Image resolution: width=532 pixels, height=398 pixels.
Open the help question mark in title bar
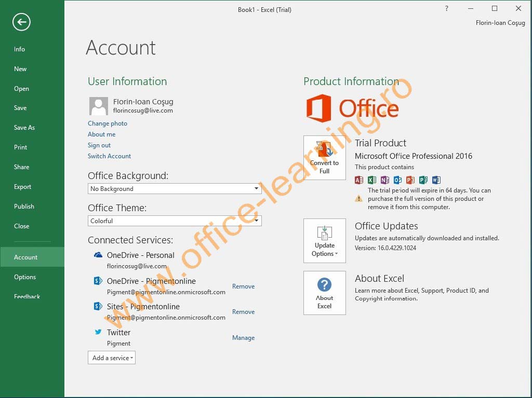[x=446, y=8]
